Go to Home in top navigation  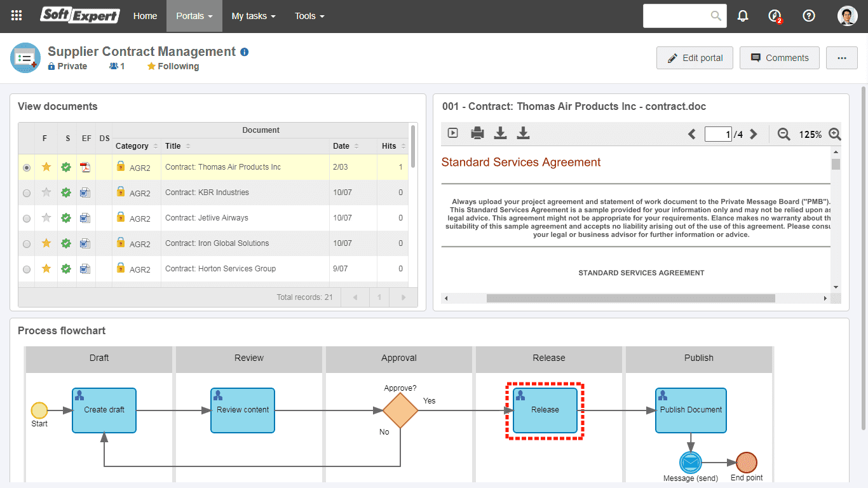(x=145, y=16)
